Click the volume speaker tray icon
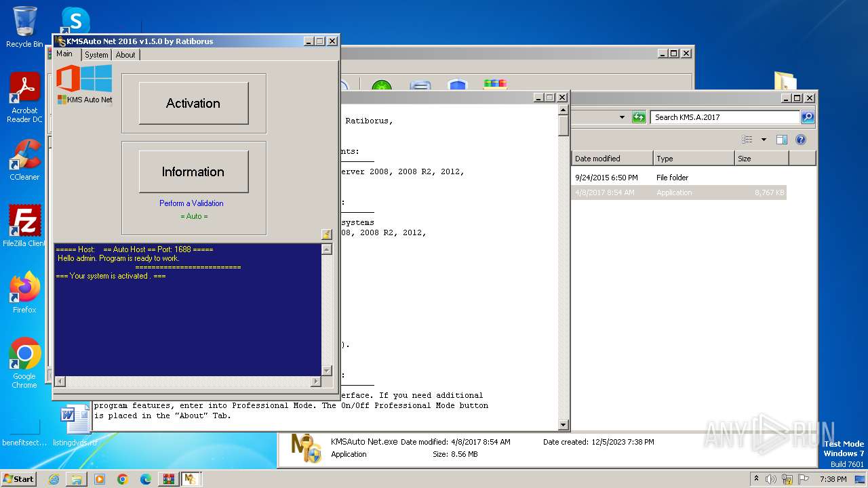Viewport: 868px width, 488px height. [x=771, y=479]
